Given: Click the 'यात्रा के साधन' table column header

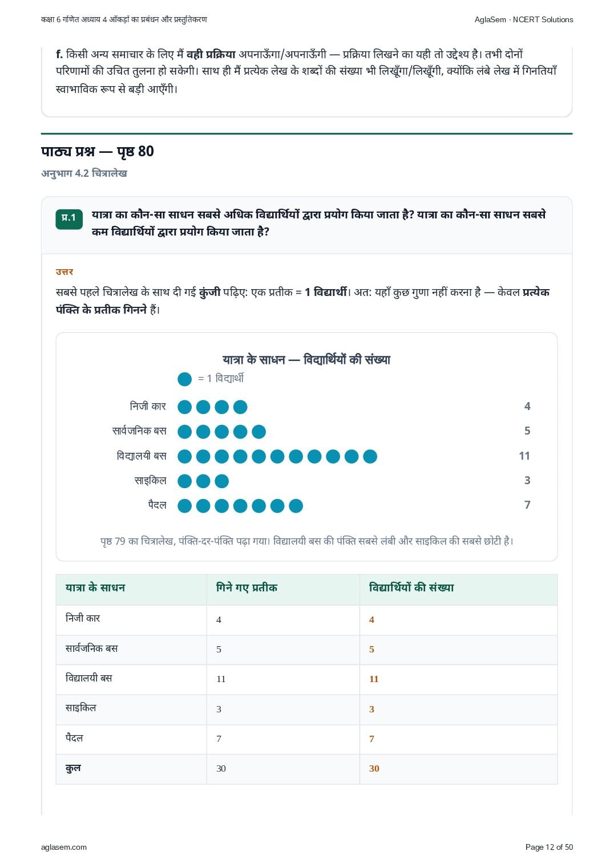Looking at the screenshot, I should pyautogui.click(x=95, y=587).
